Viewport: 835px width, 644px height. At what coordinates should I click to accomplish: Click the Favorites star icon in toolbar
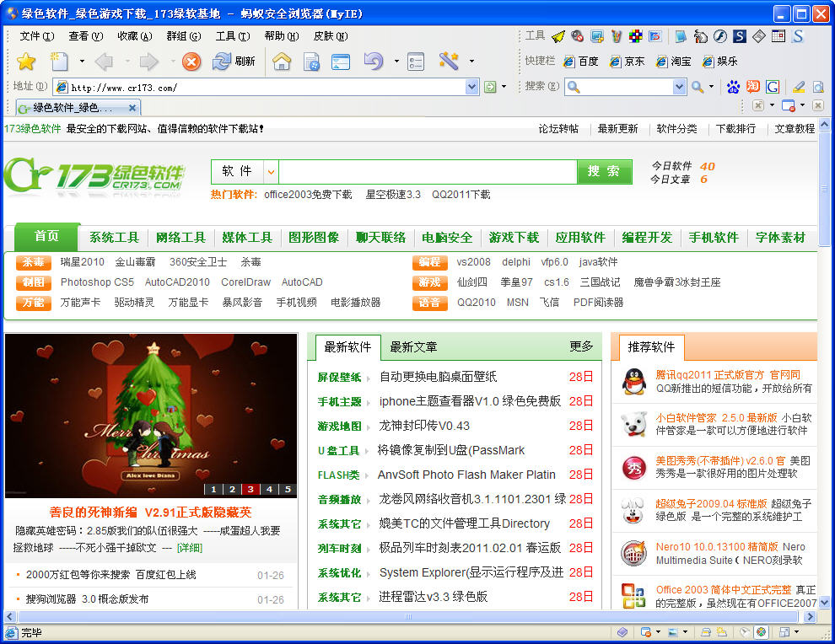[26, 62]
